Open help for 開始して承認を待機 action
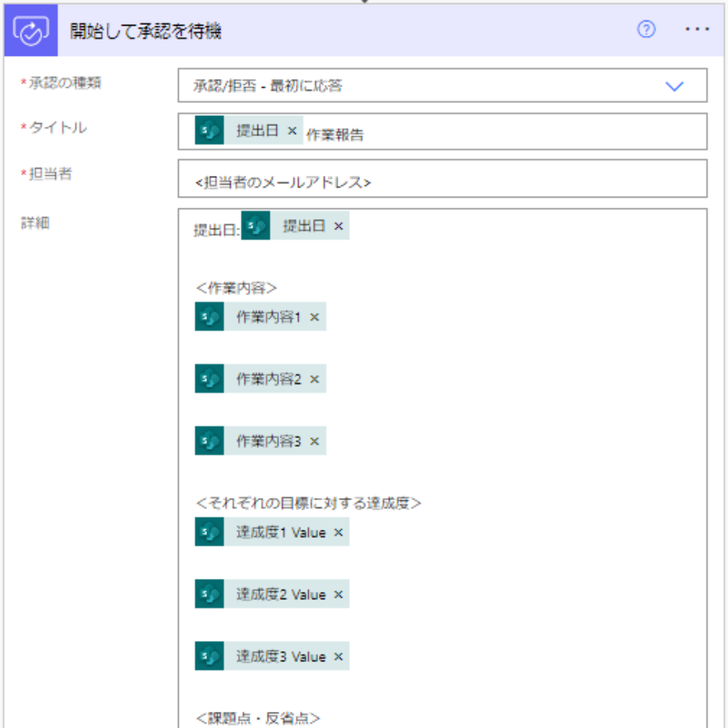The width and height of the screenshot is (728, 728). pyautogui.click(x=646, y=30)
